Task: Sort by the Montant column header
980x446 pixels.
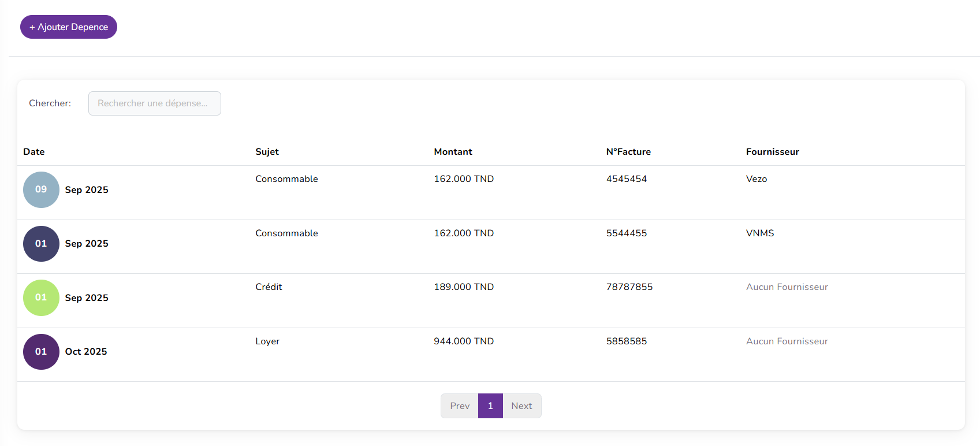Action: 453,152
